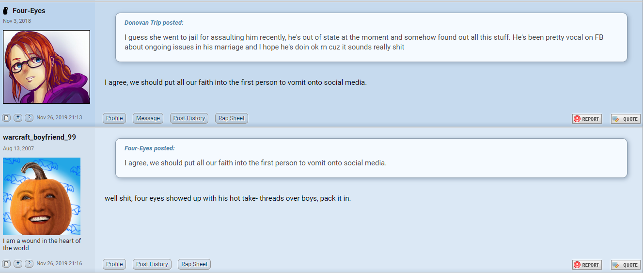The image size is (644, 273).
Task: Quote the Four-Eyes post
Action: (626, 119)
